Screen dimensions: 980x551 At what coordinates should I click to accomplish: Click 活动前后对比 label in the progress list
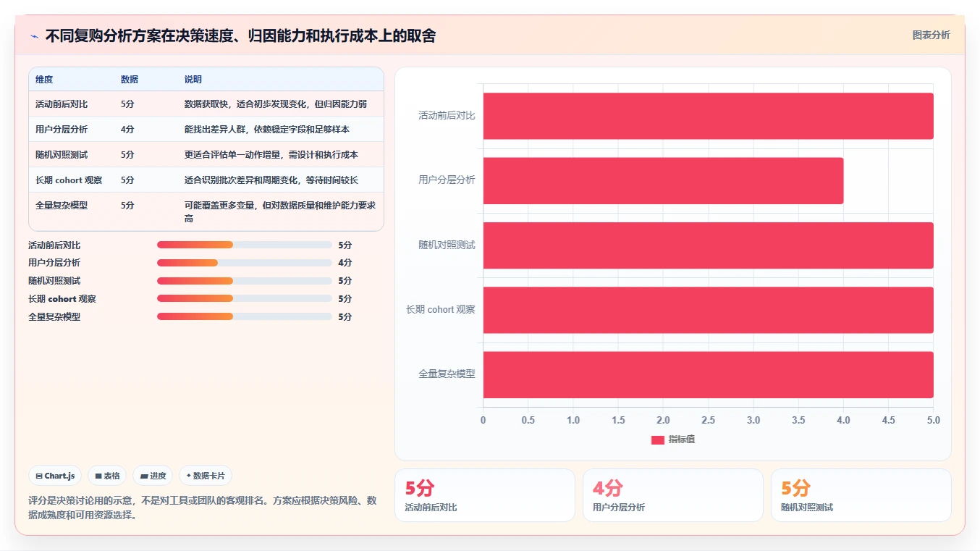pyautogui.click(x=54, y=245)
